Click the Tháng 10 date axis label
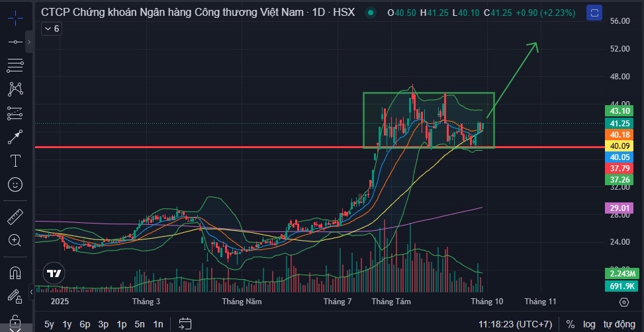This screenshot has height=332, width=644. pyautogui.click(x=487, y=302)
